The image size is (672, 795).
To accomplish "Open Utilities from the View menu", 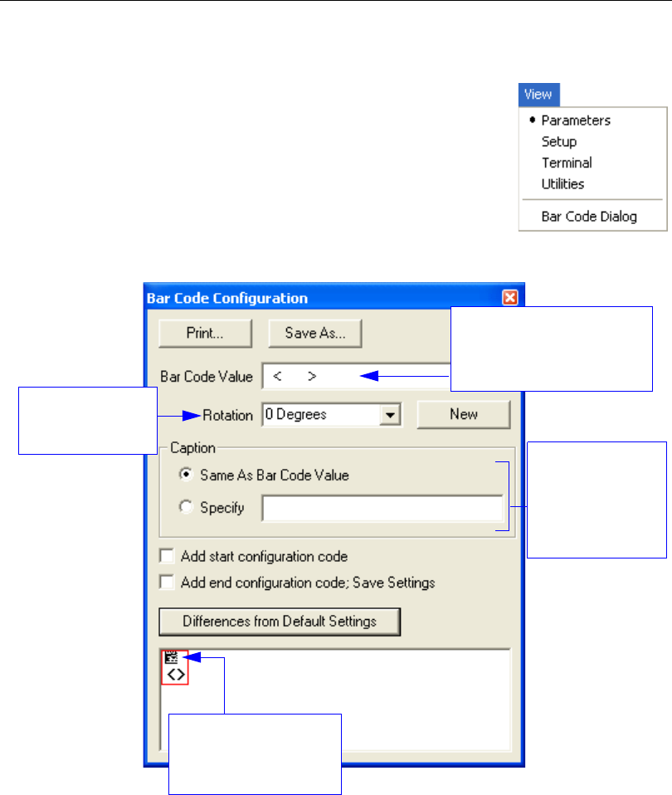I will tap(562, 184).
